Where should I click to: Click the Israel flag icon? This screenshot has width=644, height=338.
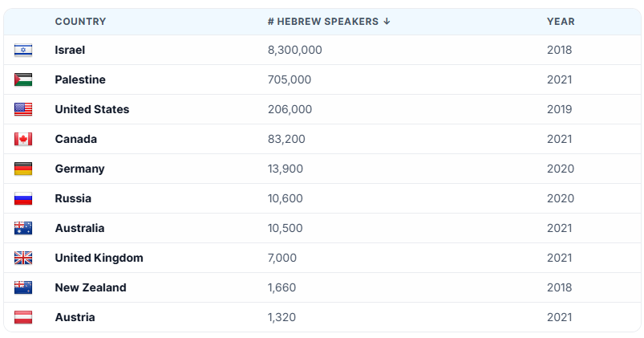23,50
